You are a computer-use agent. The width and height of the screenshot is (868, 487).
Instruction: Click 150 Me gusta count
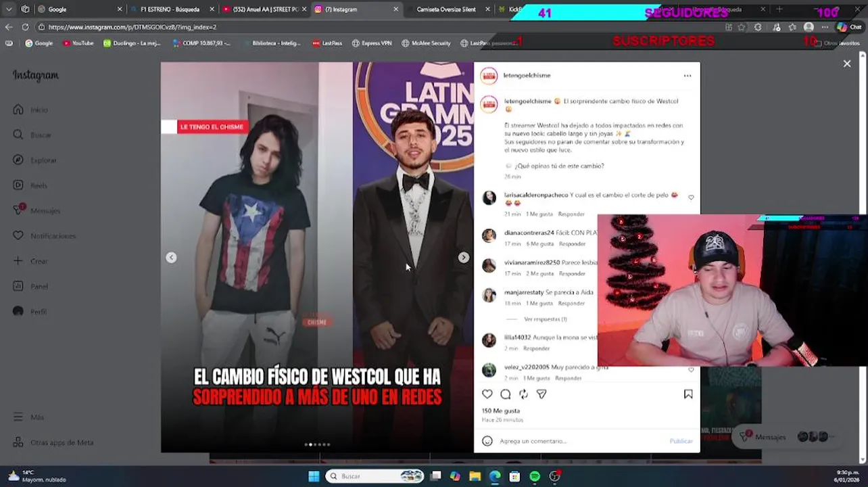(501, 411)
